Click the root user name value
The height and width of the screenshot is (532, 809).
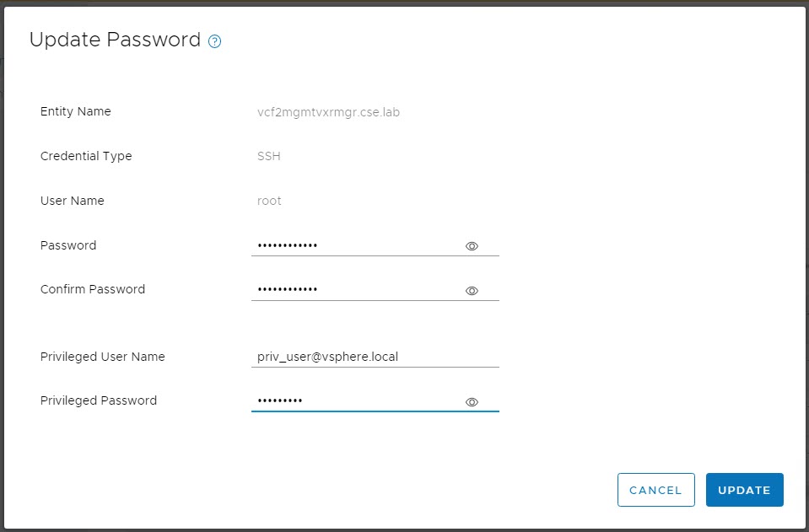[269, 201]
